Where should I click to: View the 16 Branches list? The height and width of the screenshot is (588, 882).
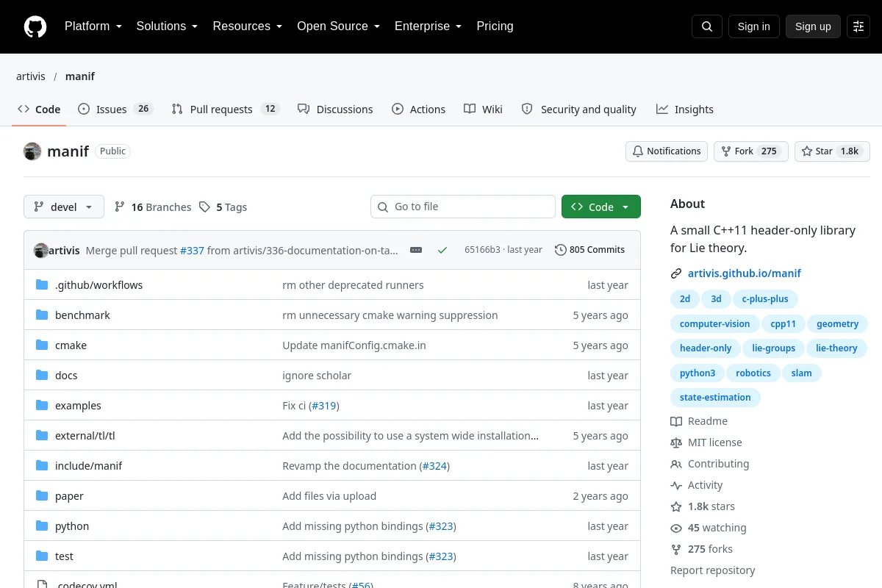pyautogui.click(x=153, y=207)
